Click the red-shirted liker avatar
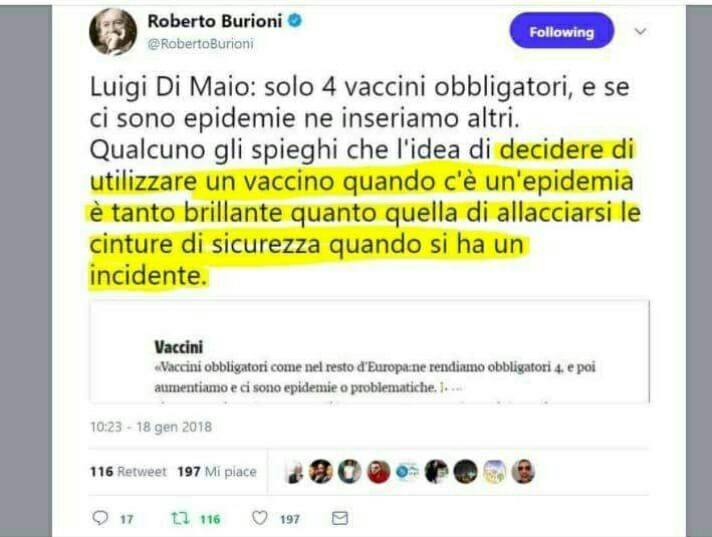712x537 pixels. pyautogui.click(x=379, y=472)
